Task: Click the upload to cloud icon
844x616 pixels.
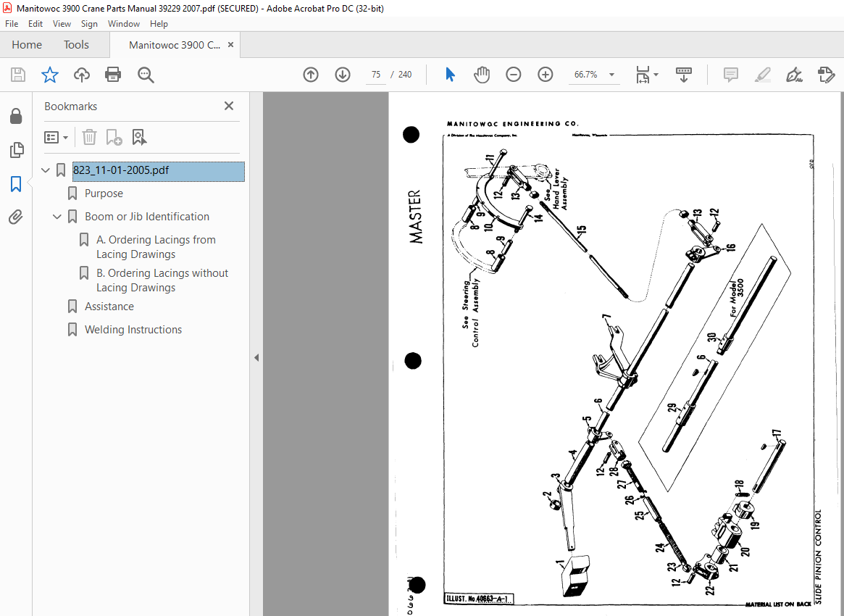Action: coord(81,75)
